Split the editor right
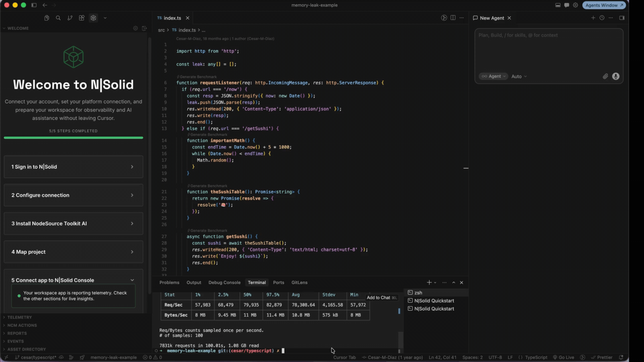 (453, 18)
